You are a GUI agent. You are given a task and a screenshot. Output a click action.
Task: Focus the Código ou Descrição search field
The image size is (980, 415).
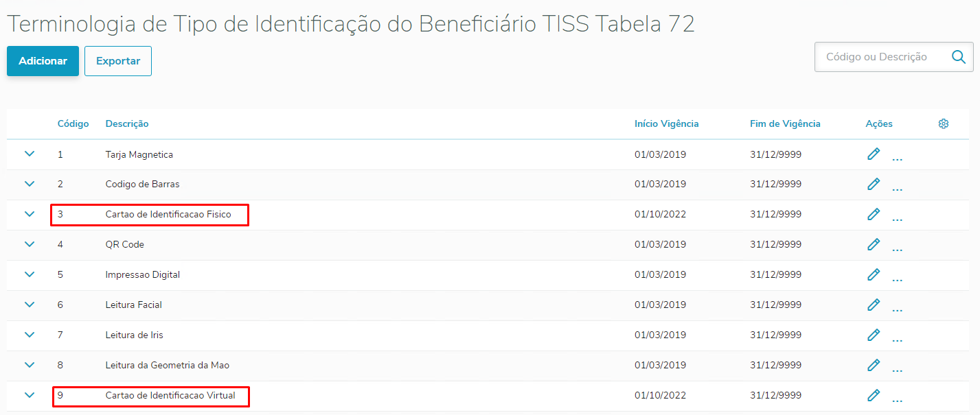point(879,57)
